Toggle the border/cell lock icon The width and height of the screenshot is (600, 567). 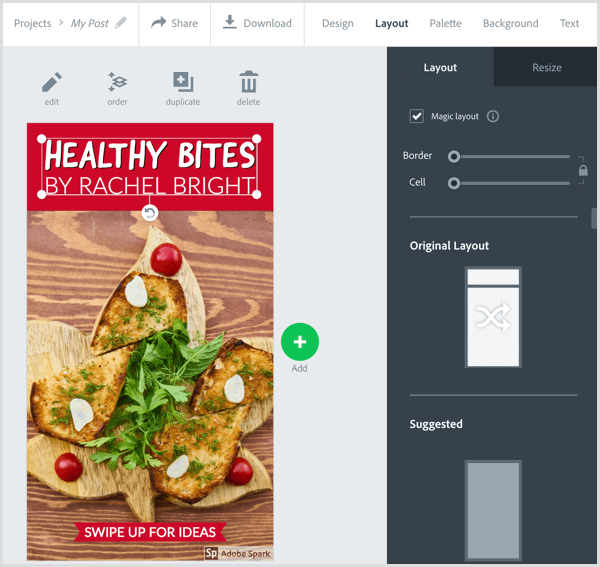pos(583,170)
